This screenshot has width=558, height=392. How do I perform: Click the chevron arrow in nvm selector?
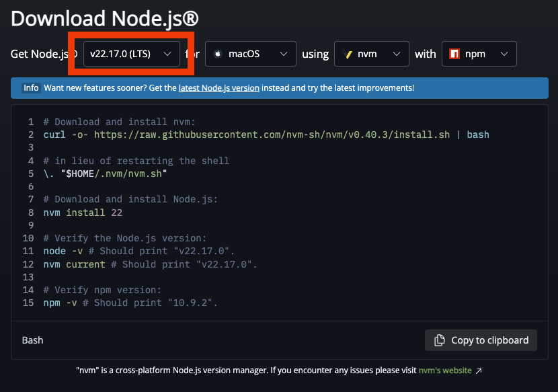pyautogui.click(x=397, y=54)
